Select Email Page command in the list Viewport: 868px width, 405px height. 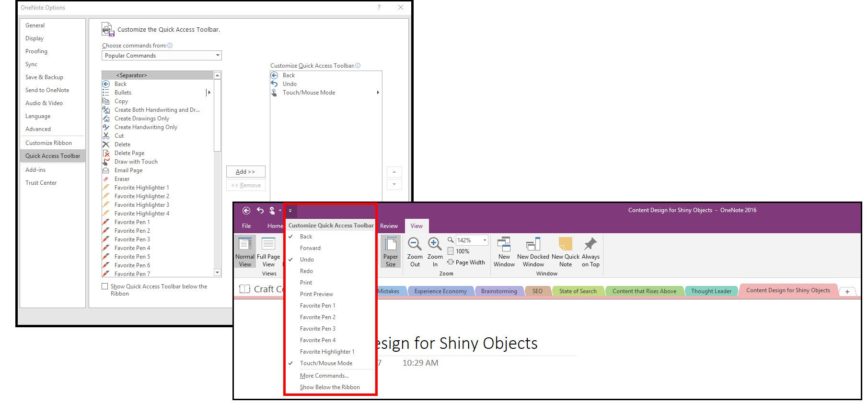tap(157, 170)
